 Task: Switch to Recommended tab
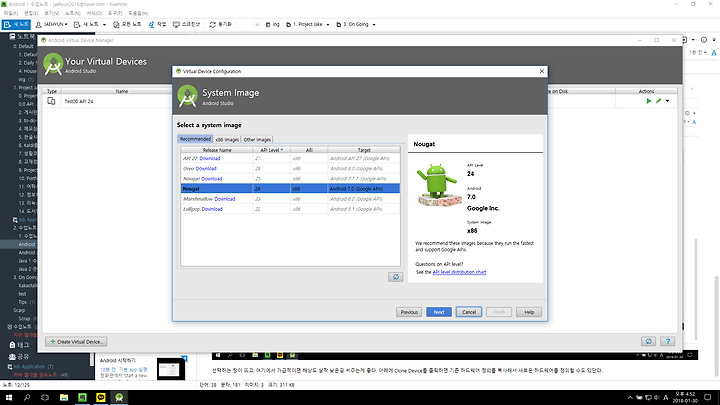coord(195,139)
